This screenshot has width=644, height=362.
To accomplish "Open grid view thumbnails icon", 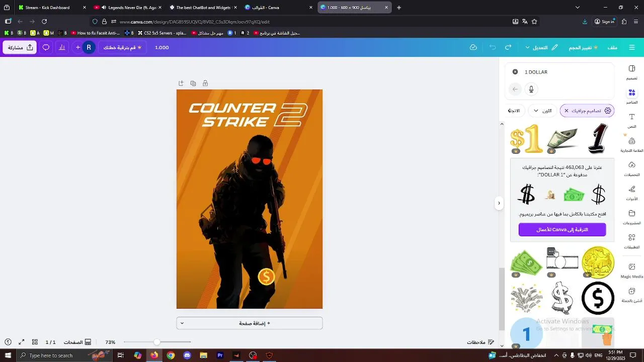I will 35,342.
